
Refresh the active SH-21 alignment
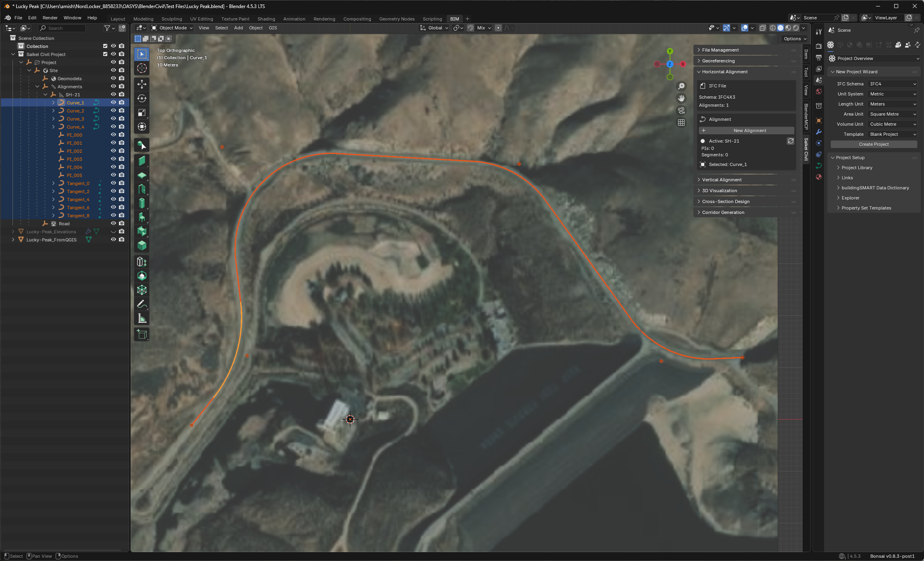coord(791,141)
